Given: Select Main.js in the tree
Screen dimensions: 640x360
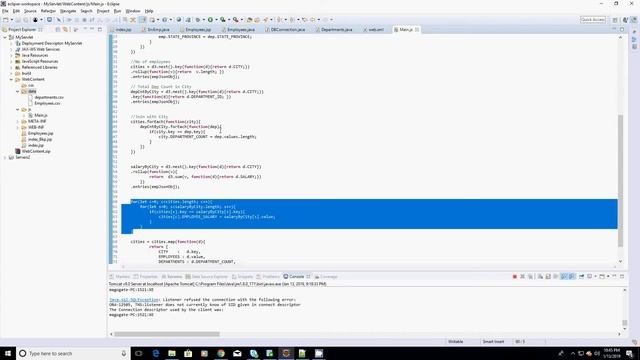Looking at the screenshot, I should pos(40,116).
